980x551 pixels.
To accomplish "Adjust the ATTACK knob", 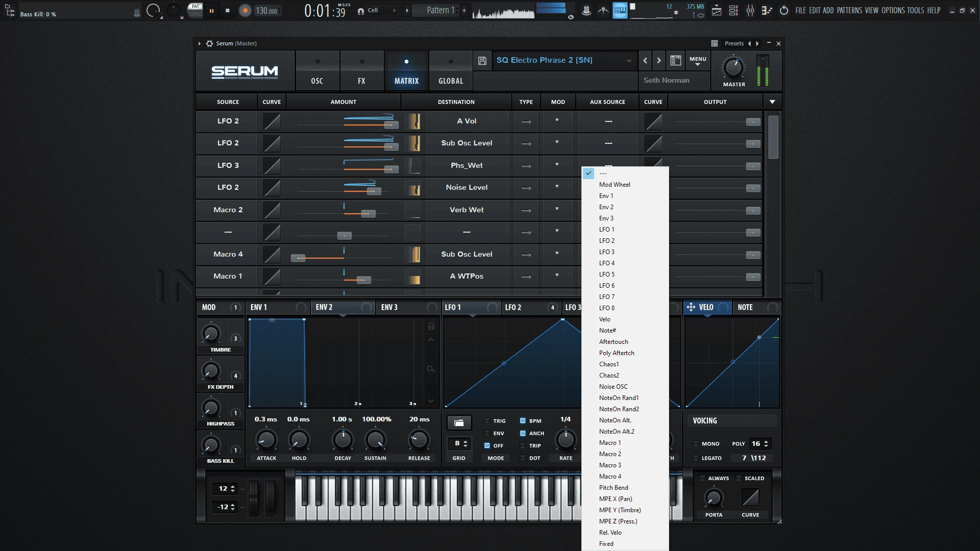I will 266,440.
